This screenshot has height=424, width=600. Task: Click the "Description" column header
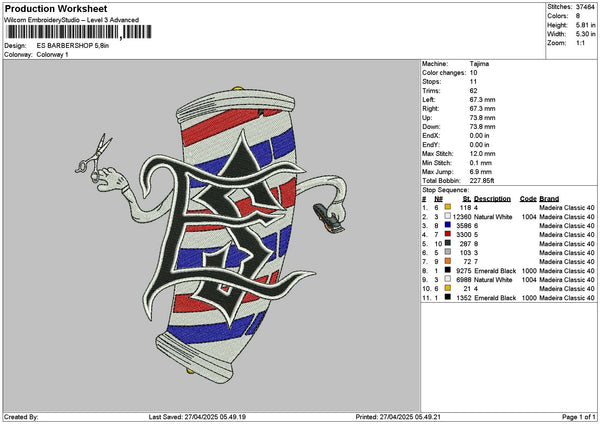(x=492, y=199)
